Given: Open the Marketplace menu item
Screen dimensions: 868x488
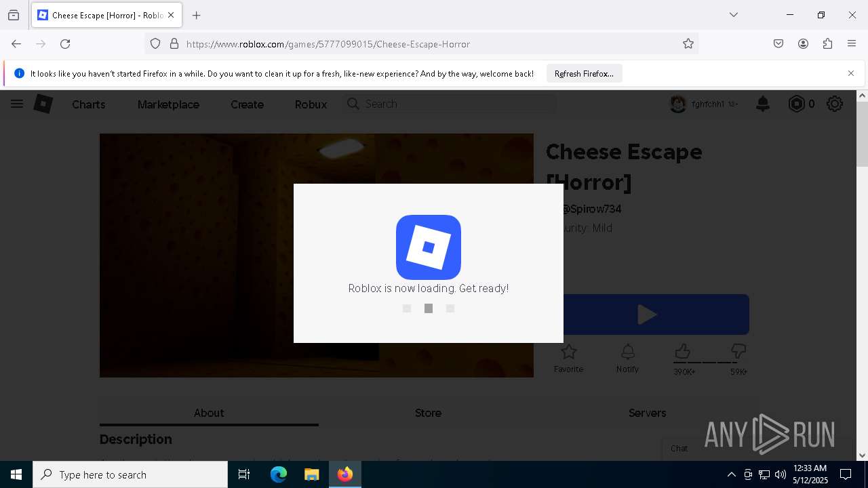Looking at the screenshot, I should [168, 104].
